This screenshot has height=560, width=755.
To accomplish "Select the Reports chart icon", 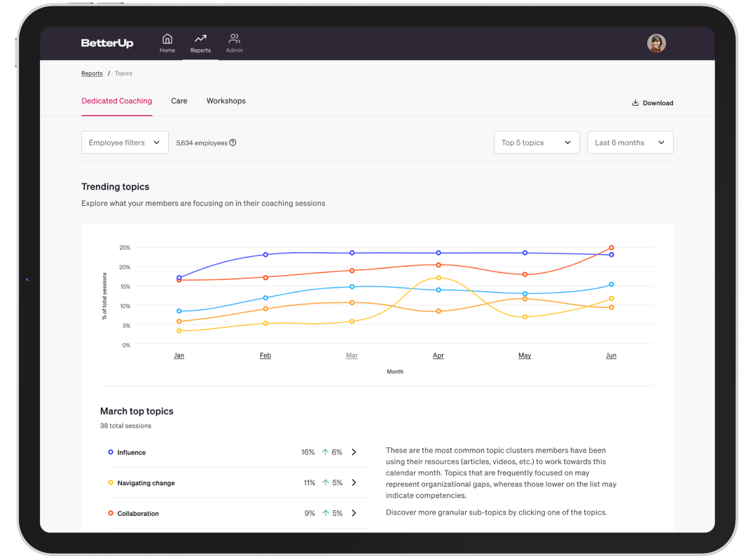I will point(200,39).
